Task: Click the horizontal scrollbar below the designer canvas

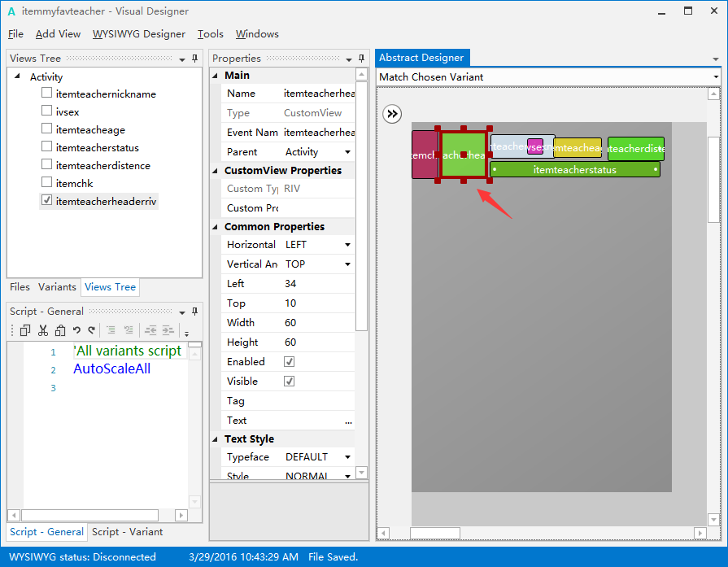Action: (435, 533)
